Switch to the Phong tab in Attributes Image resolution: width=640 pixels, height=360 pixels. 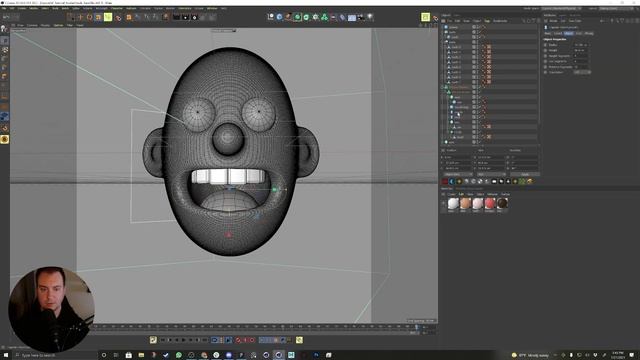[589, 33]
